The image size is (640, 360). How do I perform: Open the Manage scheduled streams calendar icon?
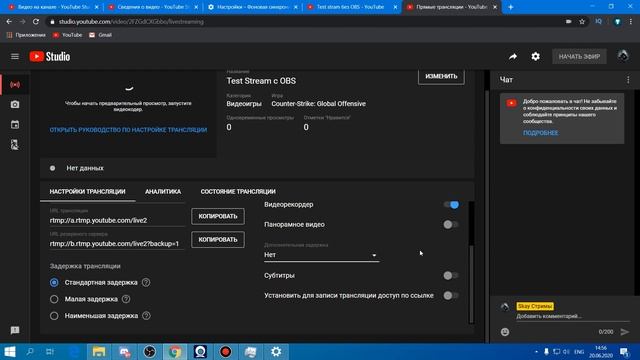pos(15,124)
